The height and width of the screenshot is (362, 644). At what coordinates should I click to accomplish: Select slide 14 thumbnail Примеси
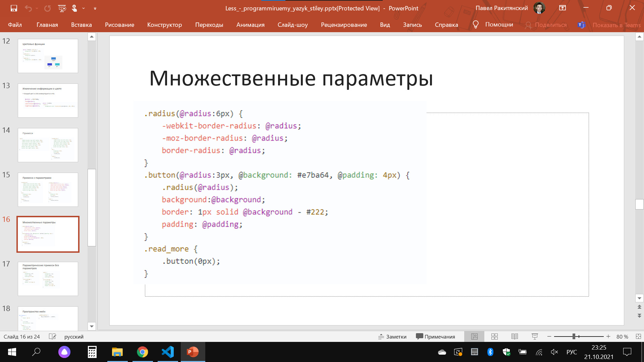tap(48, 145)
